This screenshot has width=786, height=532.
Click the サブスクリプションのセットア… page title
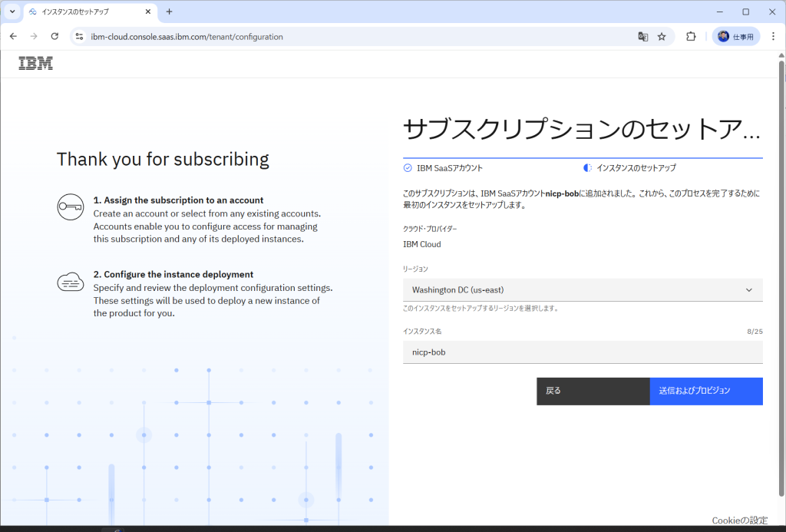[x=582, y=129]
